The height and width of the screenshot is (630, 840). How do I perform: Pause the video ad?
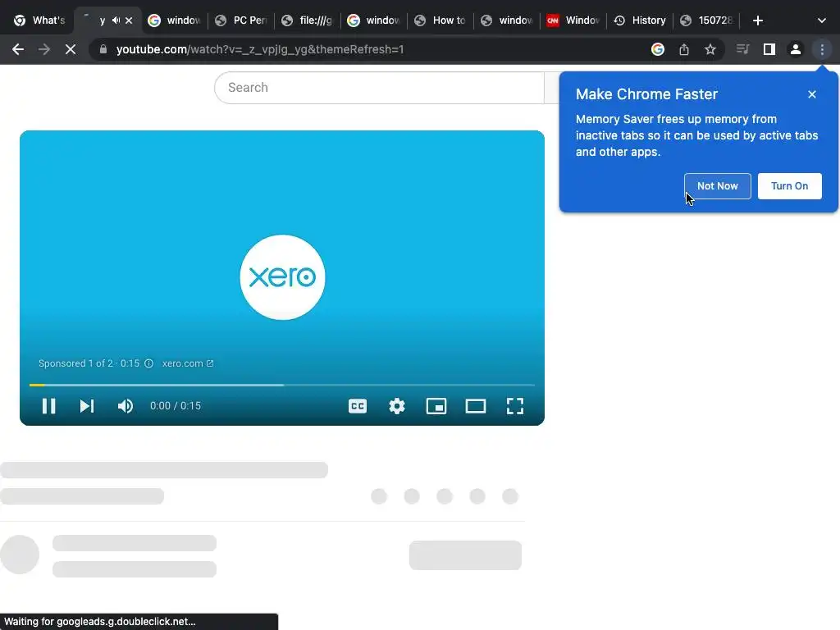point(48,406)
